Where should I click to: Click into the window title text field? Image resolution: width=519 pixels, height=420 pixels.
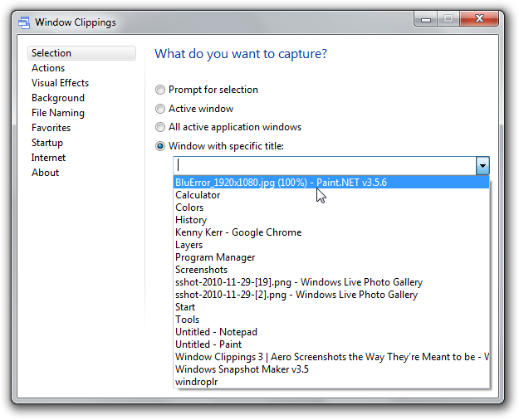point(325,165)
